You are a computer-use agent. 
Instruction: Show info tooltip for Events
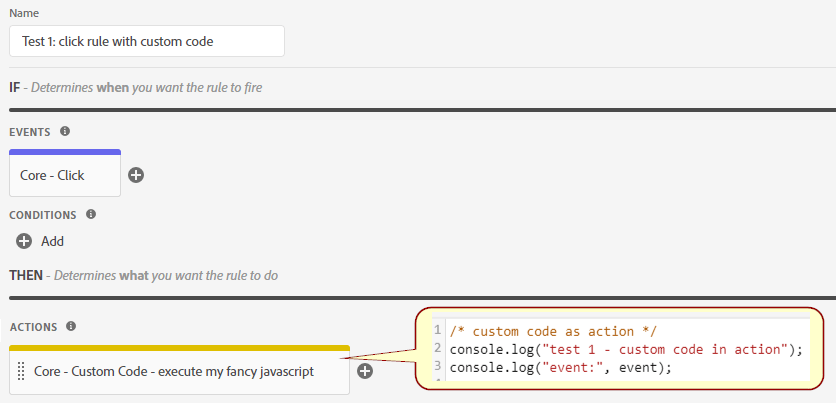(65, 131)
